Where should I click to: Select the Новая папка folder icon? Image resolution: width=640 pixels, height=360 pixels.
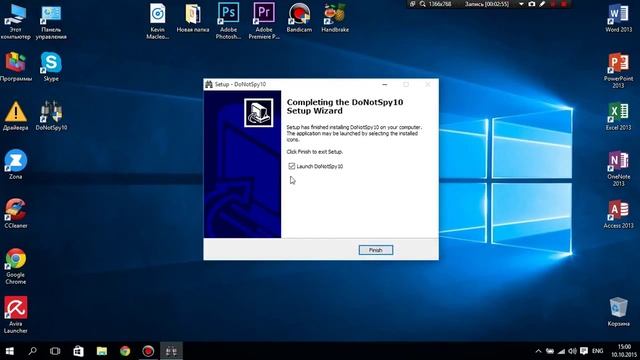193,17
